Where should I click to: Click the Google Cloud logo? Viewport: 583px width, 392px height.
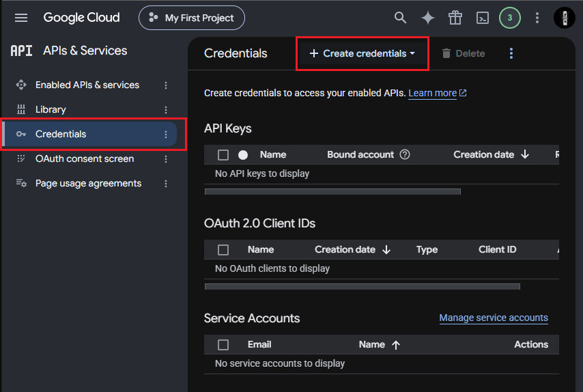pos(81,18)
